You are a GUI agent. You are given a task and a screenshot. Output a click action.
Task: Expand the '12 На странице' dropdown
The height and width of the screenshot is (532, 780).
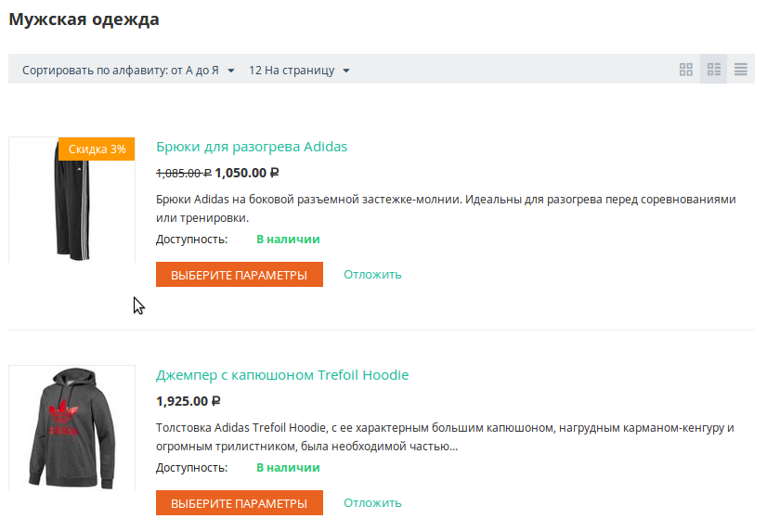299,71
